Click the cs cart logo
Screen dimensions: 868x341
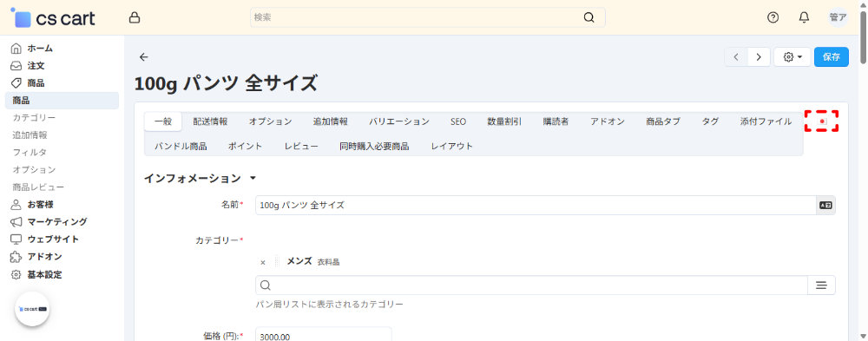coord(54,17)
